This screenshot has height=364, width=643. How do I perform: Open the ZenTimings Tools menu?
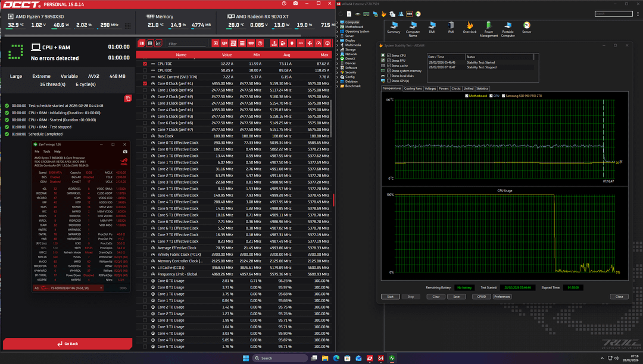(46, 152)
